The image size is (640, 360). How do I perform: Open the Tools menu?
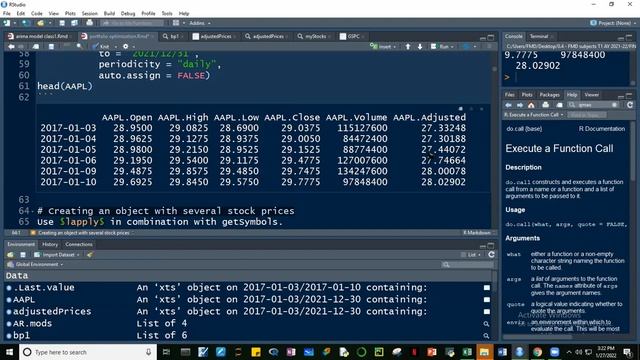[167, 13]
